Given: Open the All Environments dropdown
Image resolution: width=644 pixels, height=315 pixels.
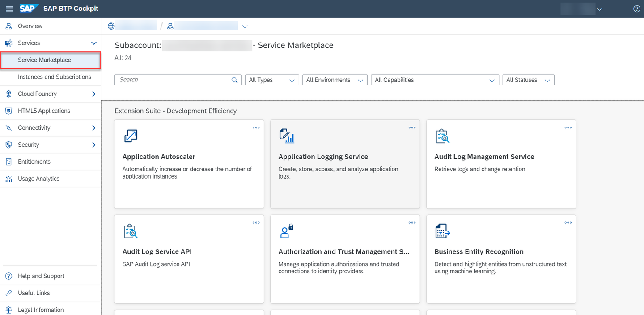Looking at the screenshot, I should click(x=335, y=80).
